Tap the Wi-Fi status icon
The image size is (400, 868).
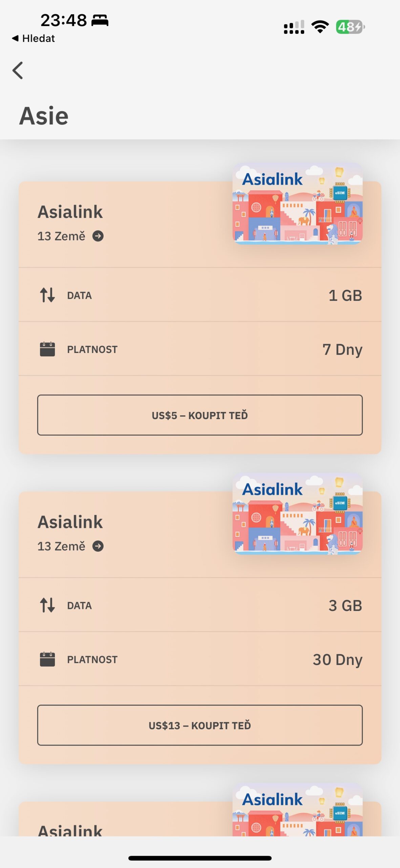(320, 27)
